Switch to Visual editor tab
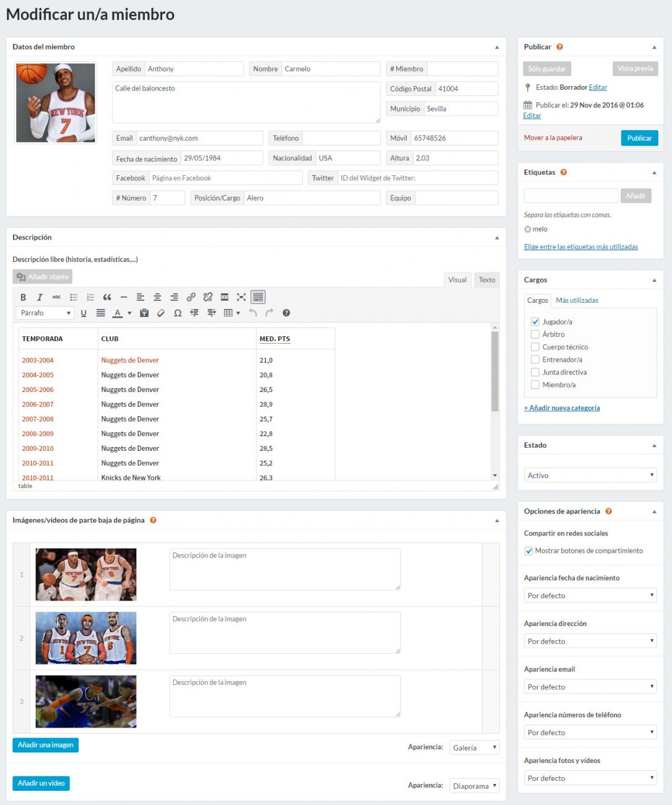This screenshot has width=672, height=805. click(x=457, y=280)
